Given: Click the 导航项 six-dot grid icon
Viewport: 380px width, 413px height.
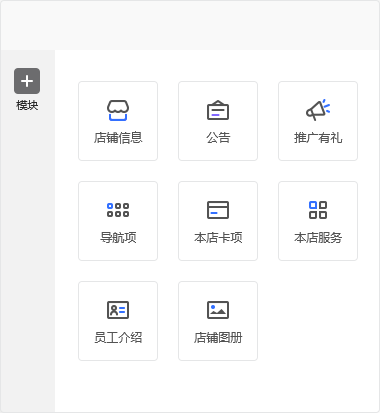Looking at the screenshot, I should [118, 210].
